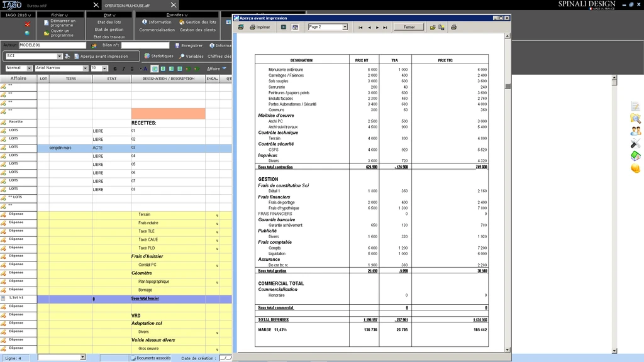Screen dimensions: 644x362
Task: Open the Fichier menu
Action: click(x=58, y=14)
